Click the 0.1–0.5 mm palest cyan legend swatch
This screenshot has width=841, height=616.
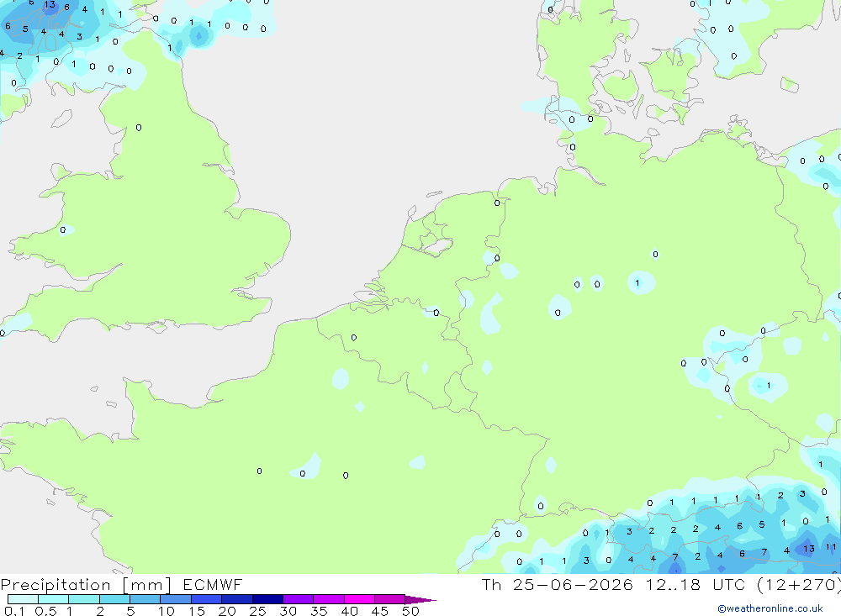23,599
